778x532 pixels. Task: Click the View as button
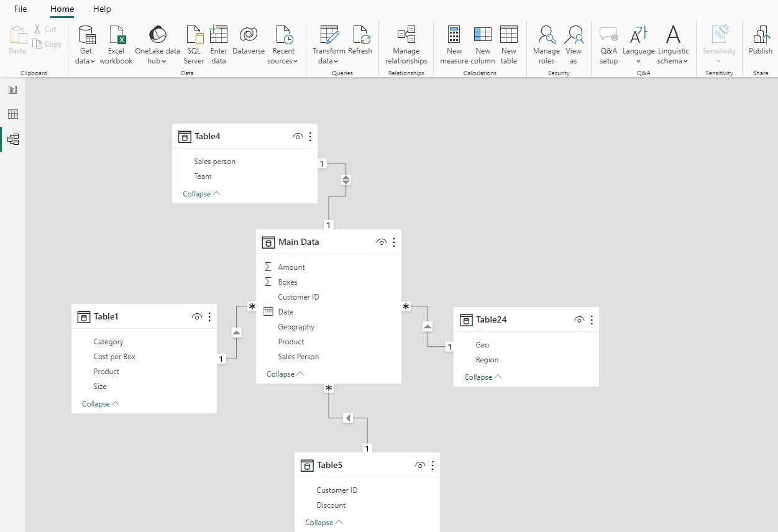coord(574,45)
